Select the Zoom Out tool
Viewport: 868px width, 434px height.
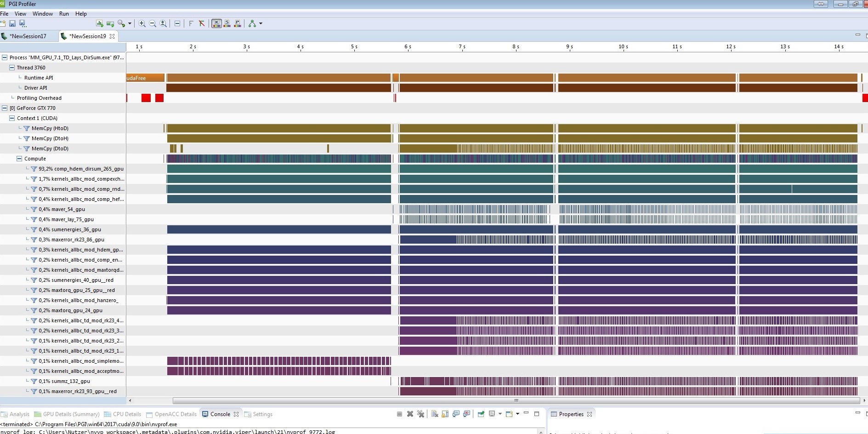click(x=153, y=23)
